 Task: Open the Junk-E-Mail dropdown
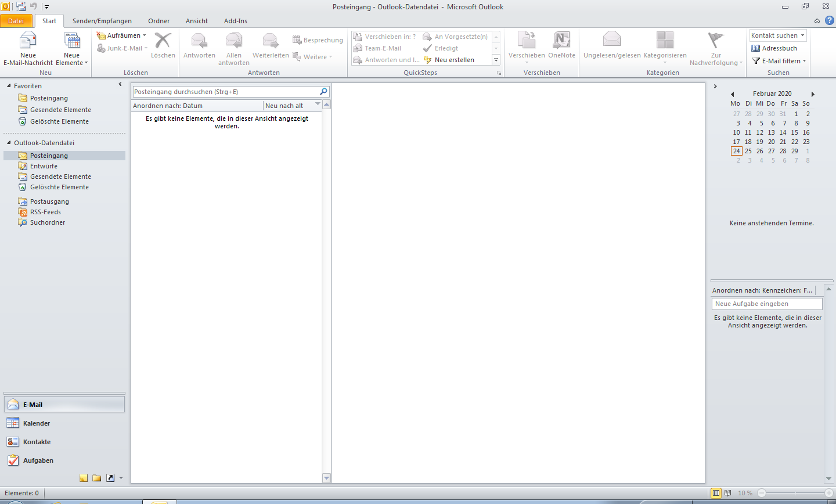click(122, 48)
